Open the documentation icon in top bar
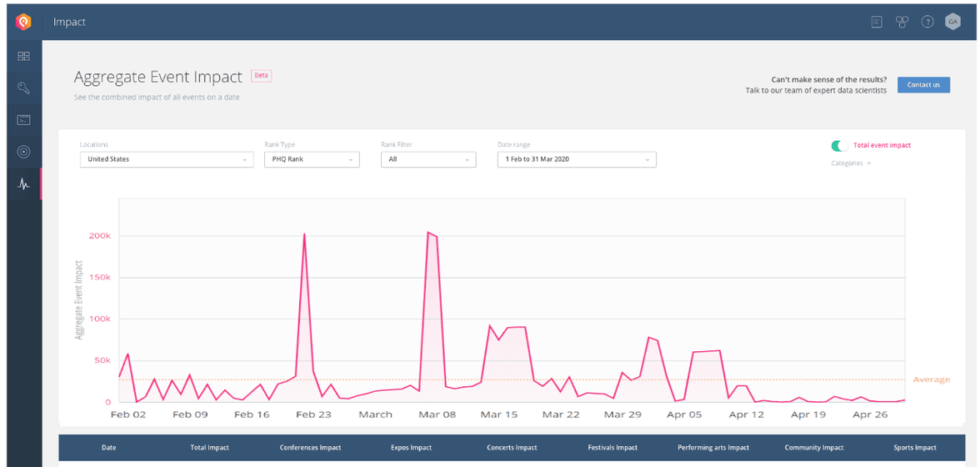Viewport: 980px width, 467px height. click(x=877, y=22)
